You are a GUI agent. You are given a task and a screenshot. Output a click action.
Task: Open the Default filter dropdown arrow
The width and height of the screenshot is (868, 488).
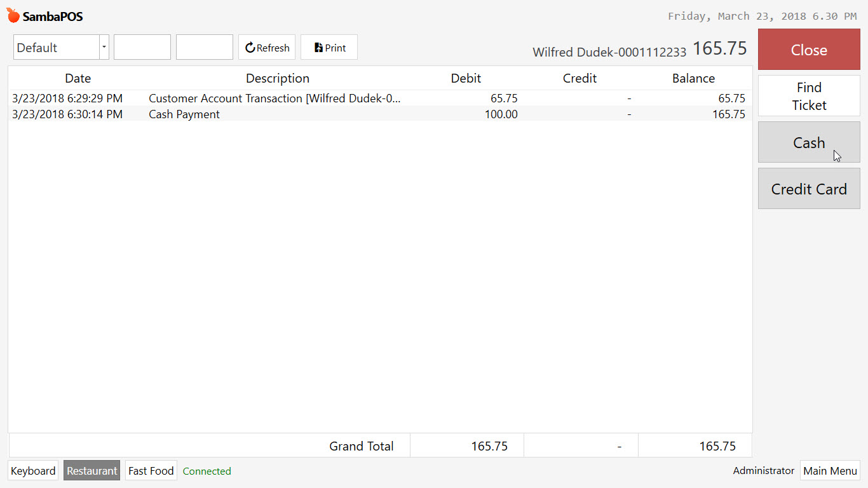tap(104, 47)
